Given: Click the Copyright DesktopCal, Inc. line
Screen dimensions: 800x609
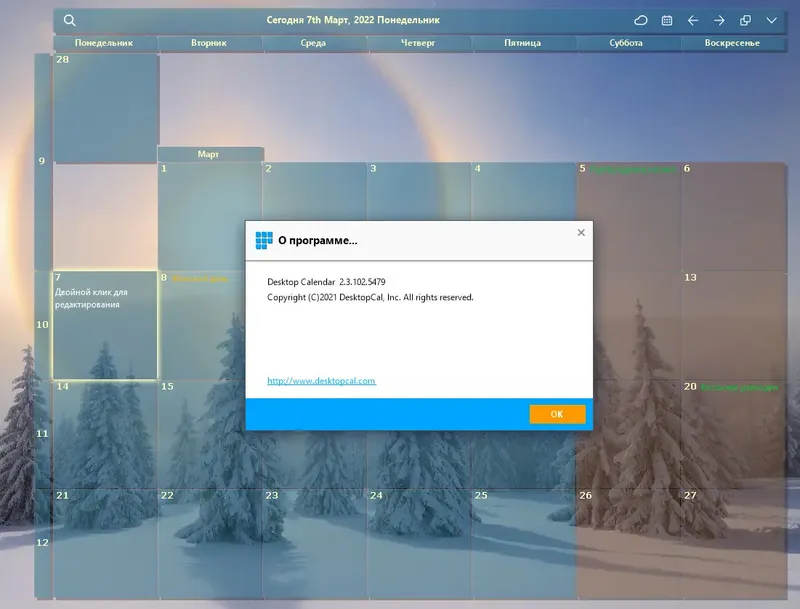Looking at the screenshot, I should pos(370,297).
